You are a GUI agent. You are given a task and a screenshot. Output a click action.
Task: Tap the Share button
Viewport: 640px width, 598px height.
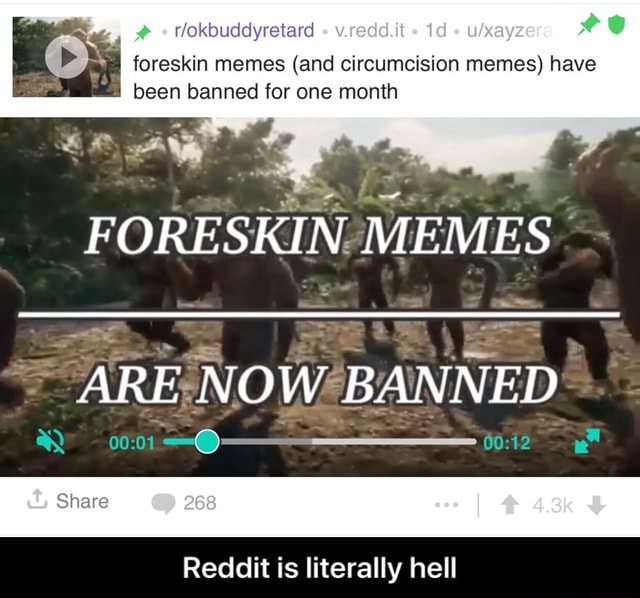69,501
